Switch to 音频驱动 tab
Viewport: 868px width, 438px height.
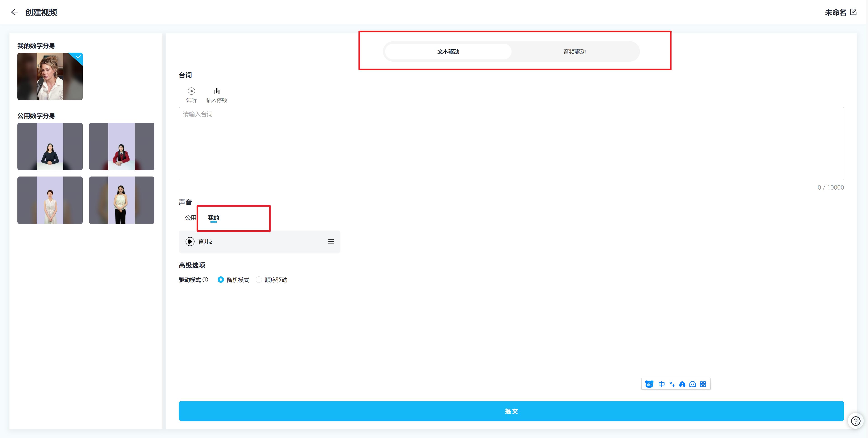574,52
